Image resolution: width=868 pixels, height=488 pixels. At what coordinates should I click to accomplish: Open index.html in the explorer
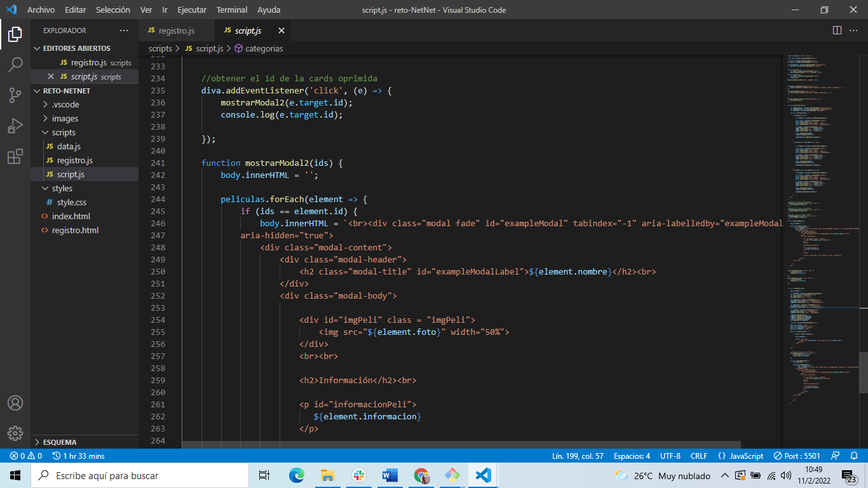coord(85,216)
